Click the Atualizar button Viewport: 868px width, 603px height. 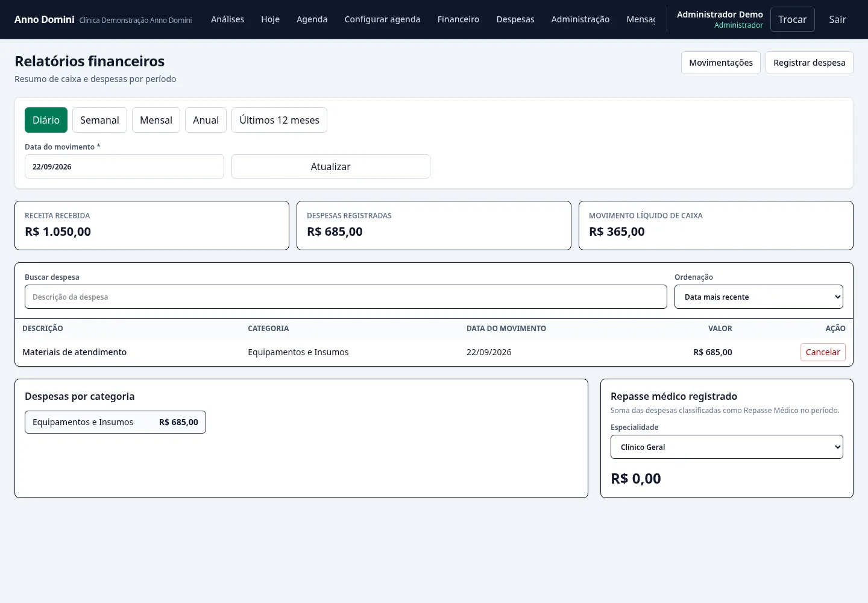[x=330, y=166]
